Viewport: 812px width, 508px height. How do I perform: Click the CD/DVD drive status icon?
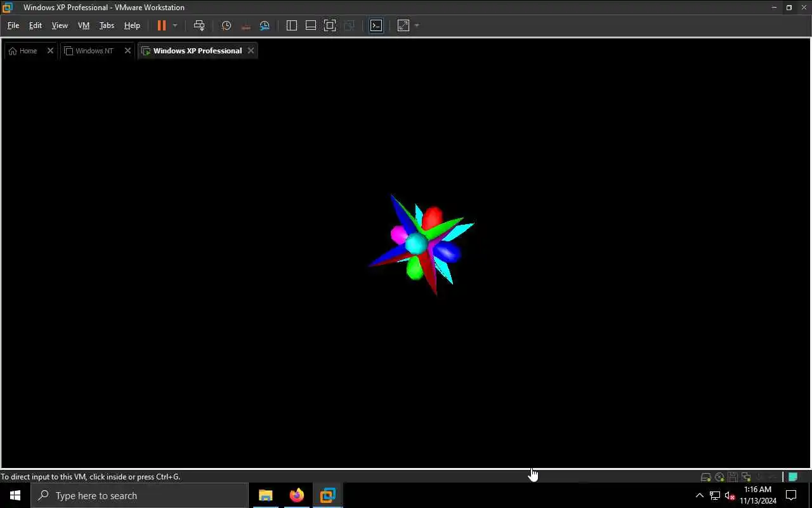point(719,477)
